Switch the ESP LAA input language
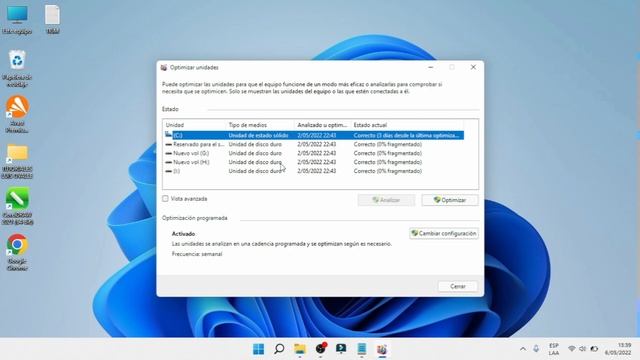Screen dimensions: 640x360 pyautogui.click(x=554, y=349)
